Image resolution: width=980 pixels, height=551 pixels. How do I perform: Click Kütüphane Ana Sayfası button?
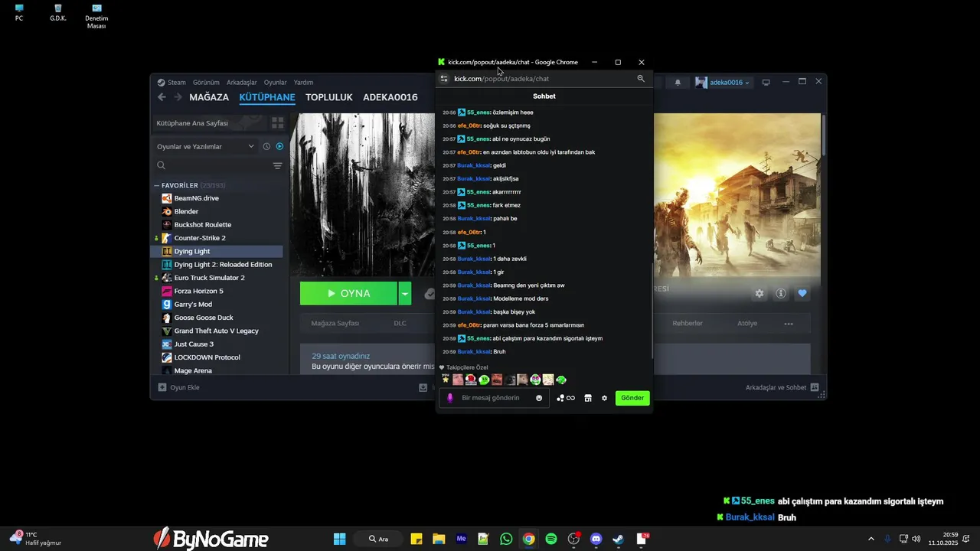click(210, 122)
